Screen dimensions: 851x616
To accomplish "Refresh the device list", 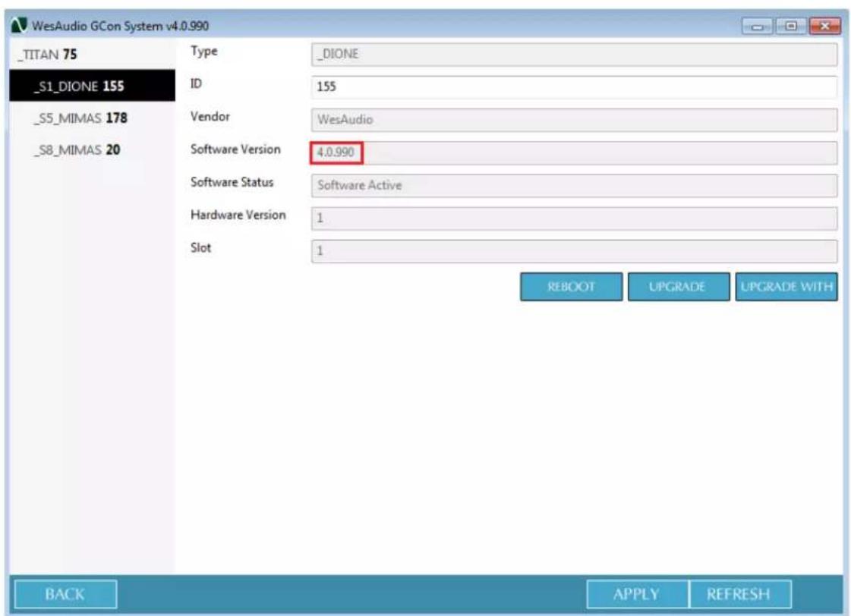I will (x=739, y=594).
